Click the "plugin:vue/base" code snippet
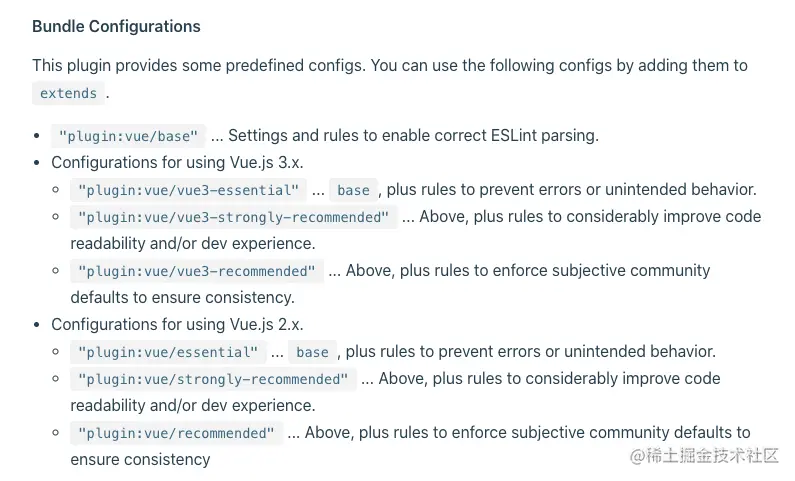This screenshot has height=481, width=795. 128,136
